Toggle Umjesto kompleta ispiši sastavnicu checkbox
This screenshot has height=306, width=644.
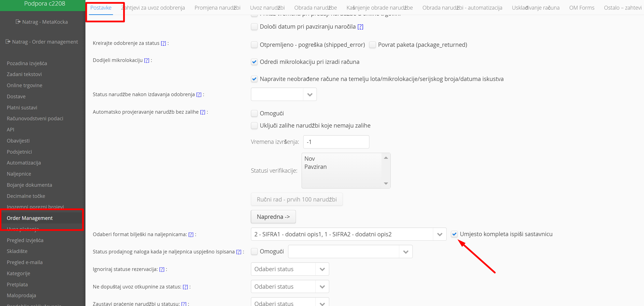coord(454,234)
